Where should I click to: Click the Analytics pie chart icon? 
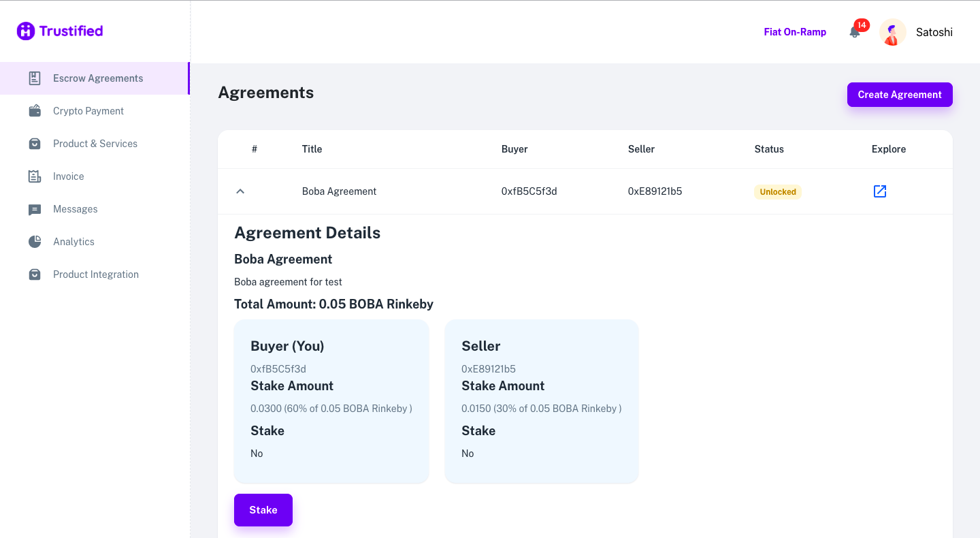point(35,242)
